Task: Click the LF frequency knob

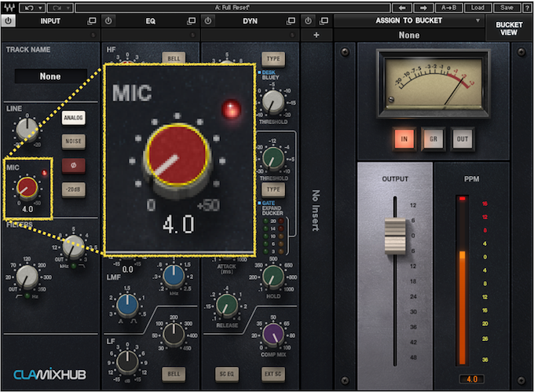Action: coord(174,335)
